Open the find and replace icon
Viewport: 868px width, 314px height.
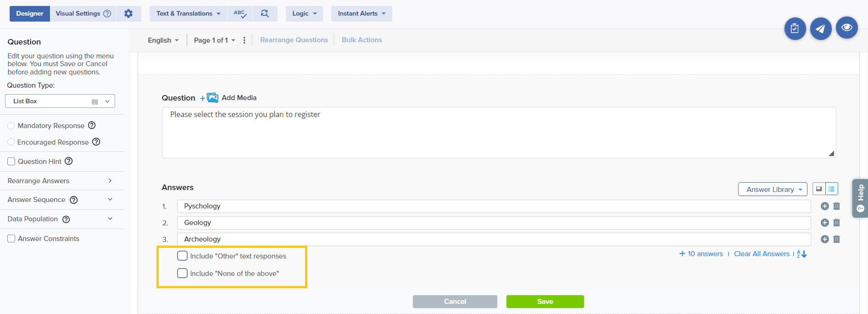pyautogui.click(x=265, y=14)
